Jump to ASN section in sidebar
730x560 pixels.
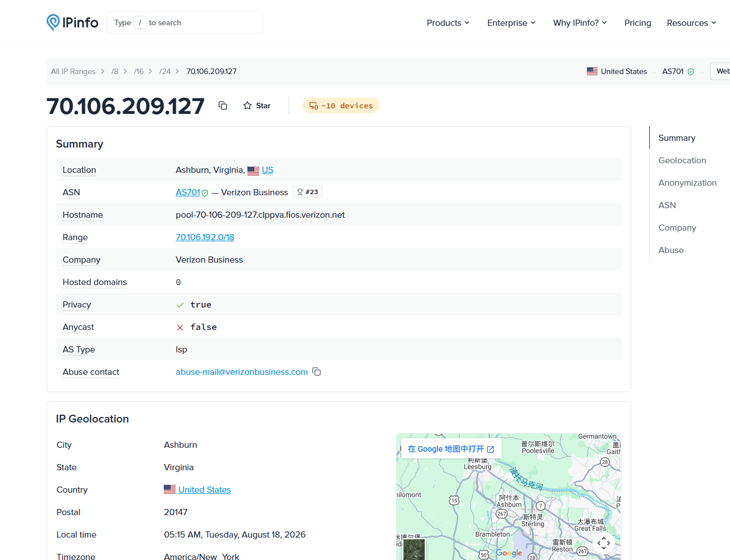[667, 205]
